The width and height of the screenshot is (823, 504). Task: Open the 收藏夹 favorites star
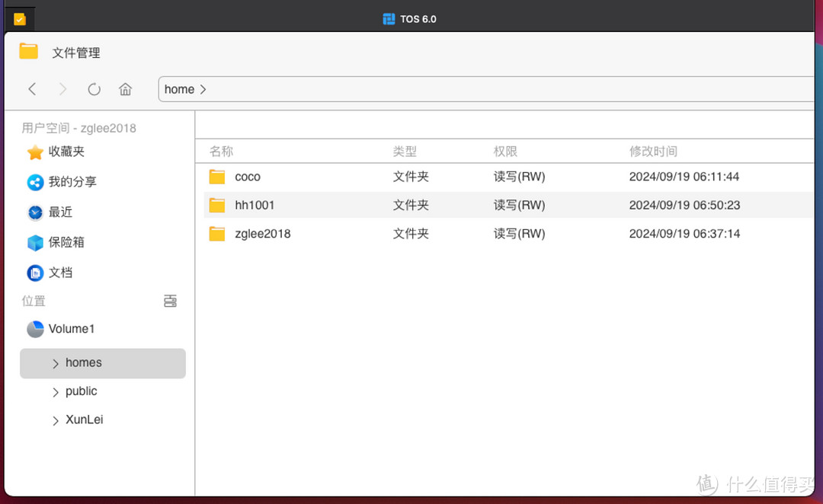pos(35,152)
